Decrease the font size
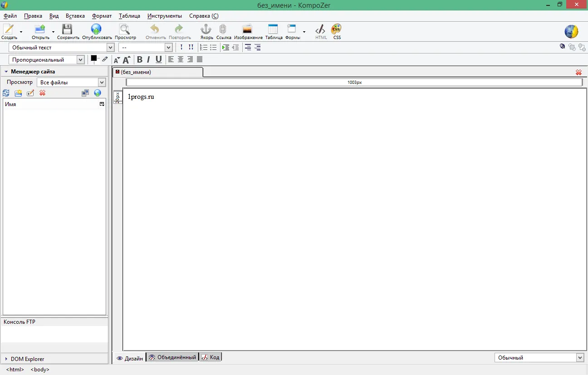Image resolution: width=588 pixels, height=375 pixels. 117,59
